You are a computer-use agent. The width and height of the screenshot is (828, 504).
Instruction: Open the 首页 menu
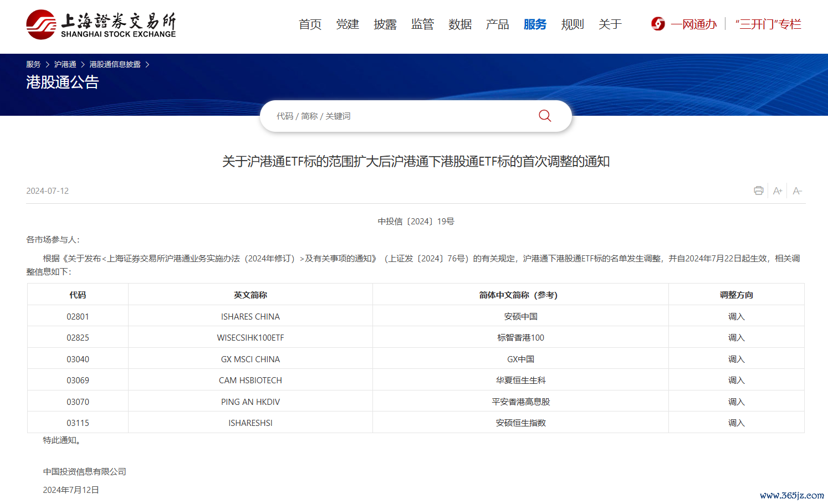[310, 24]
